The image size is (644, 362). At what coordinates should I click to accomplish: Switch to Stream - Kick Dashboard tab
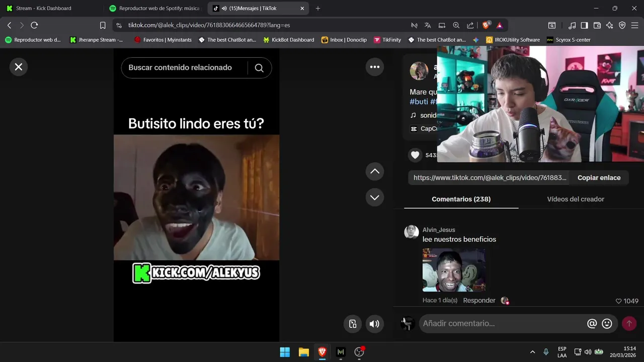(x=52, y=9)
